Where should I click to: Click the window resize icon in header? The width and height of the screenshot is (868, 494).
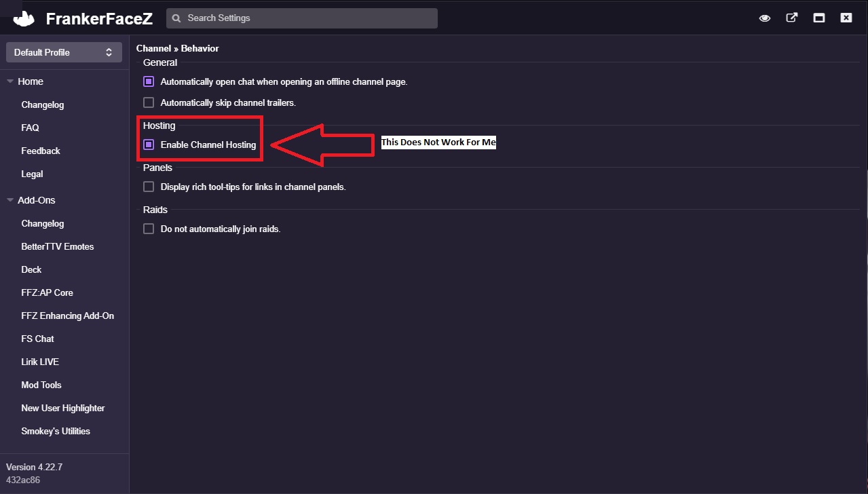[x=819, y=18]
